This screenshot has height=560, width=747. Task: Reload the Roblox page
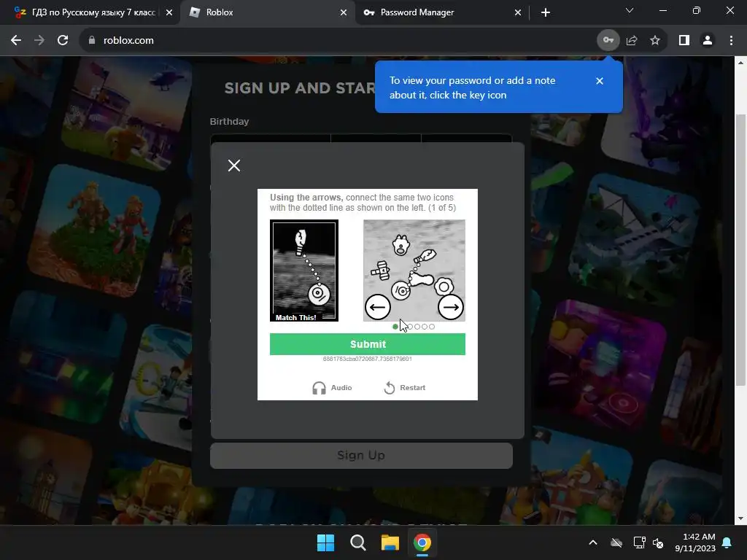point(63,41)
